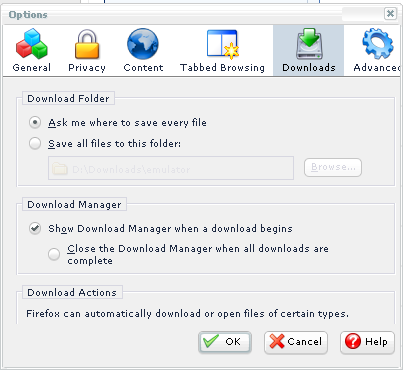Click the Cancel button
The height and width of the screenshot is (370, 403).
click(x=296, y=342)
